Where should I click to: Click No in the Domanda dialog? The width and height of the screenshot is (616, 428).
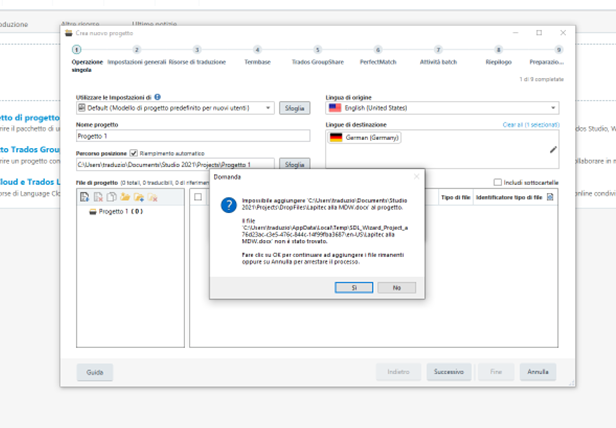click(397, 288)
